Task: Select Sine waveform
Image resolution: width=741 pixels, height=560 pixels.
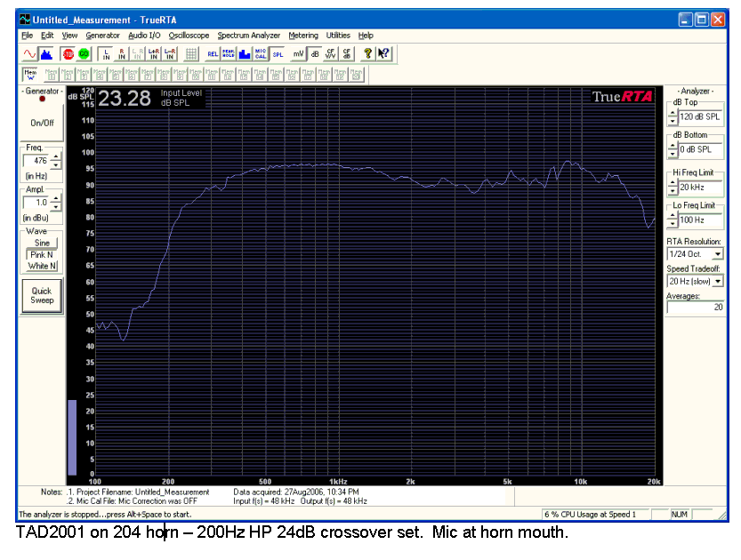Action: (42, 243)
